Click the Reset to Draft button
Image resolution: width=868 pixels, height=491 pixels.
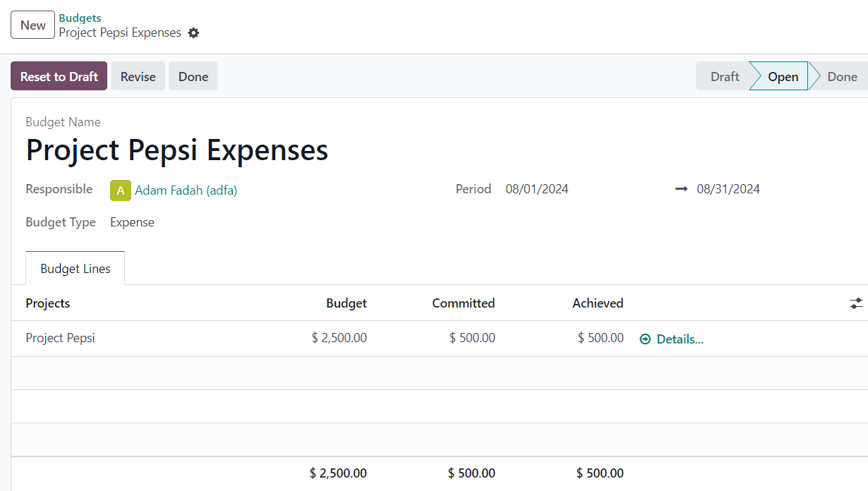point(59,76)
